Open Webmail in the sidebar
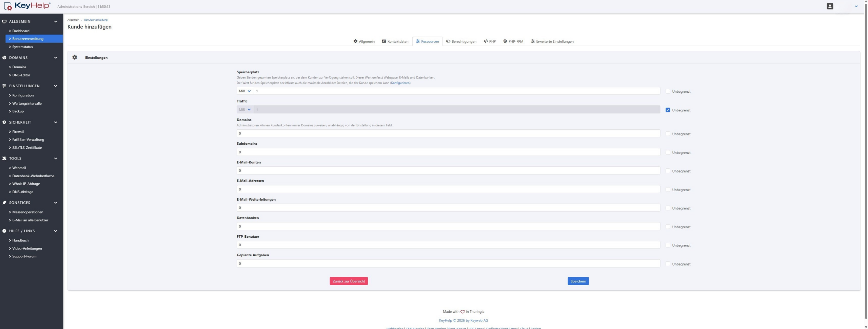868x329 pixels. (19, 168)
